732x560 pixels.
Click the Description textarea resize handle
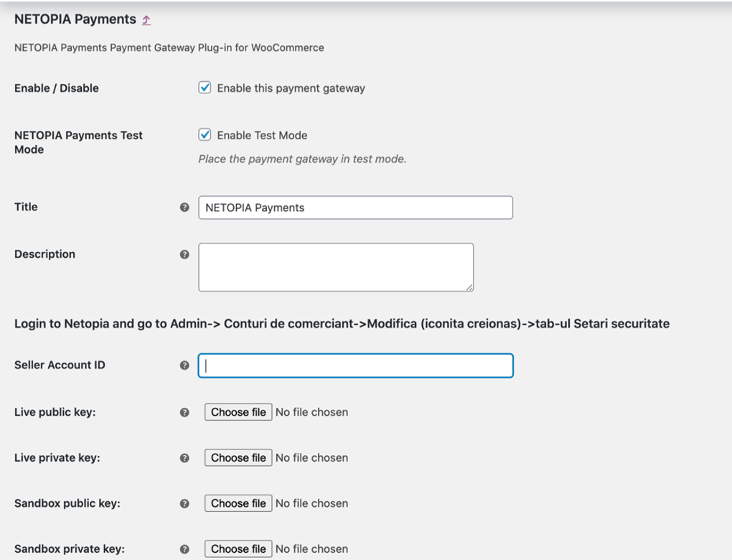[469, 287]
